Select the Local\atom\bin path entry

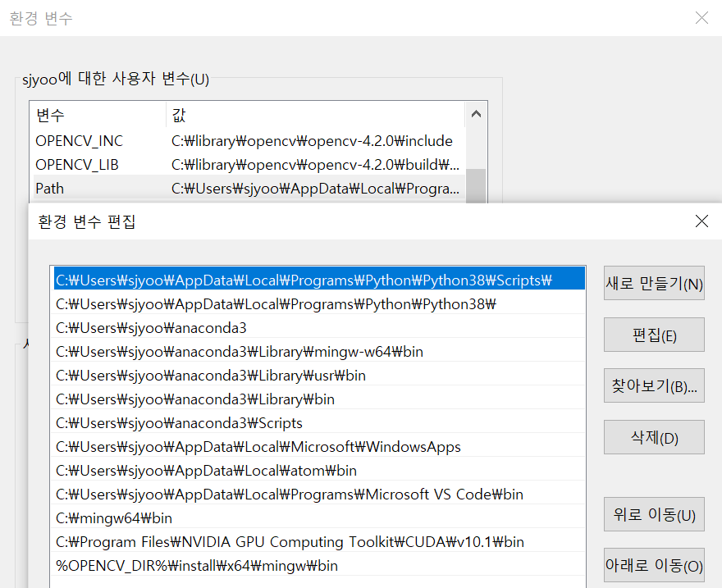click(x=319, y=470)
